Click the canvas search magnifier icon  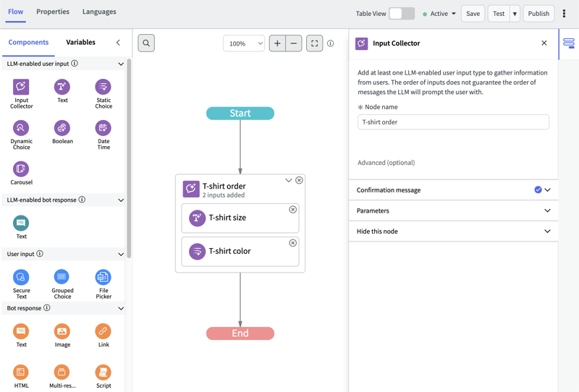[x=146, y=43]
